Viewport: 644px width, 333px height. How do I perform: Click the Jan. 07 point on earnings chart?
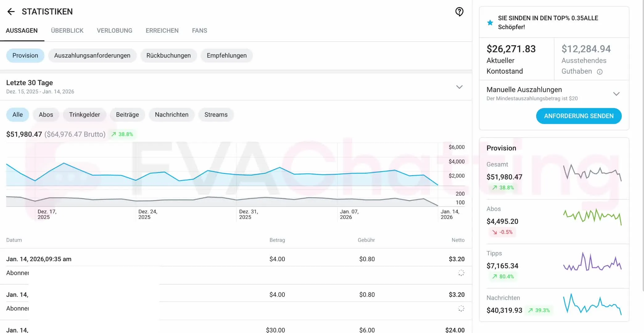click(x=337, y=174)
